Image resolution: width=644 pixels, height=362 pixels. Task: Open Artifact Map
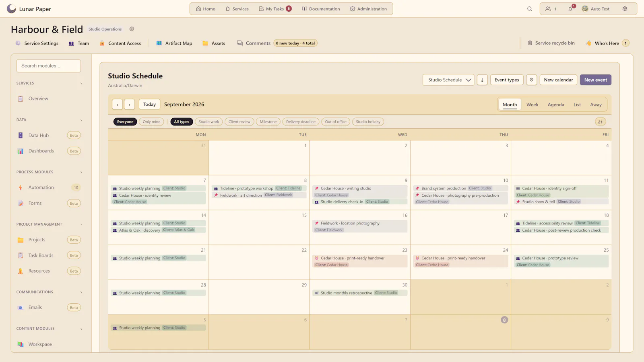click(x=174, y=43)
